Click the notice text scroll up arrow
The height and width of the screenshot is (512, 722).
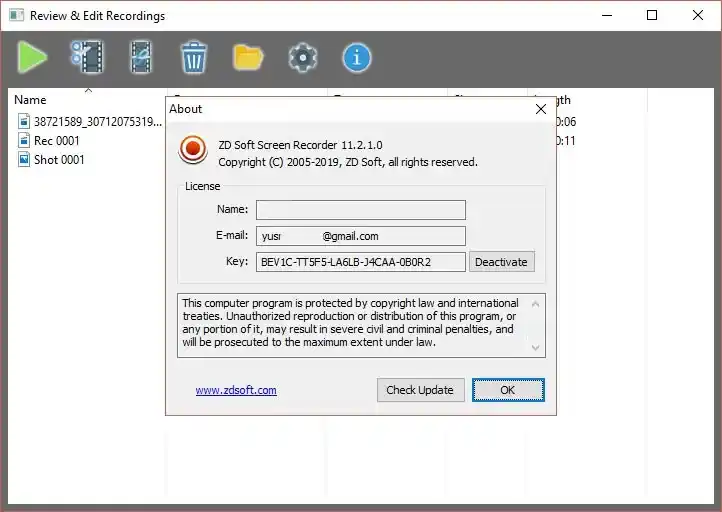pos(535,304)
